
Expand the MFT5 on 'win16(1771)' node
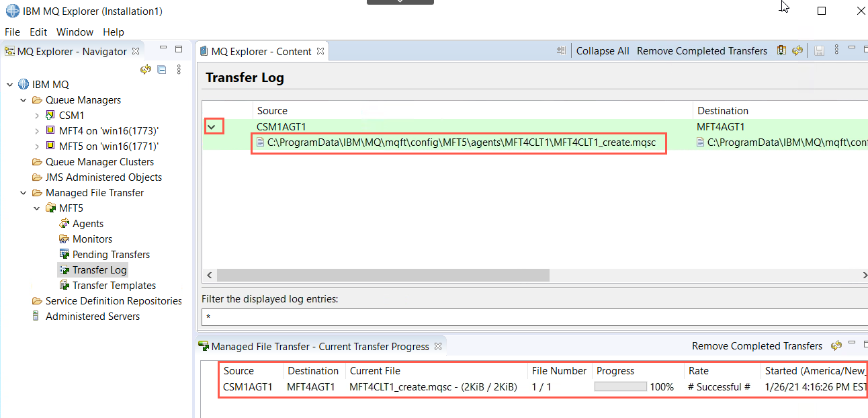pyautogui.click(x=37, y=147)
